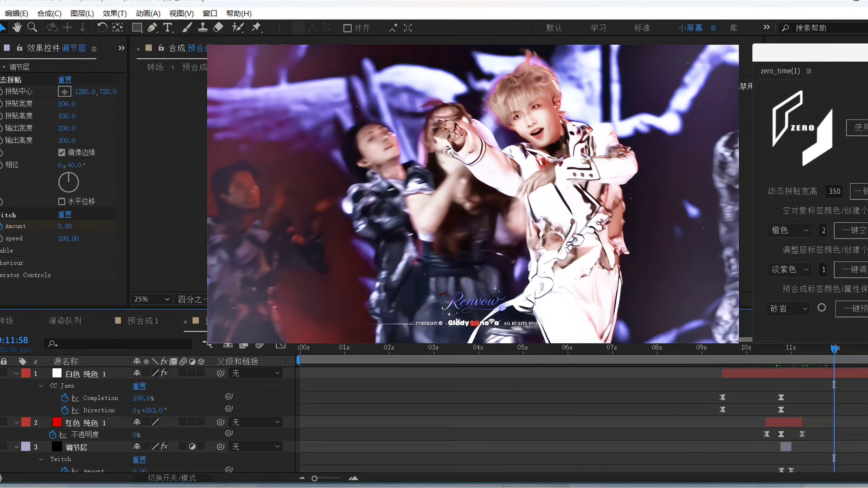Toggle the Direction stopwatch keyframing
The height and width of the screenshot is (488, 868).
coord(64,410)
